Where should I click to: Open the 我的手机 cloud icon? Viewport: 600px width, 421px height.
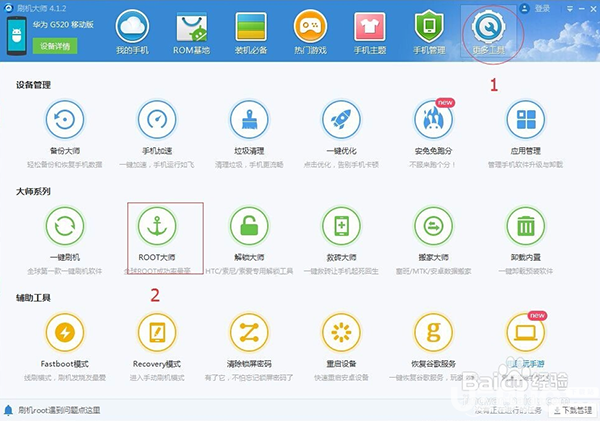132,26
